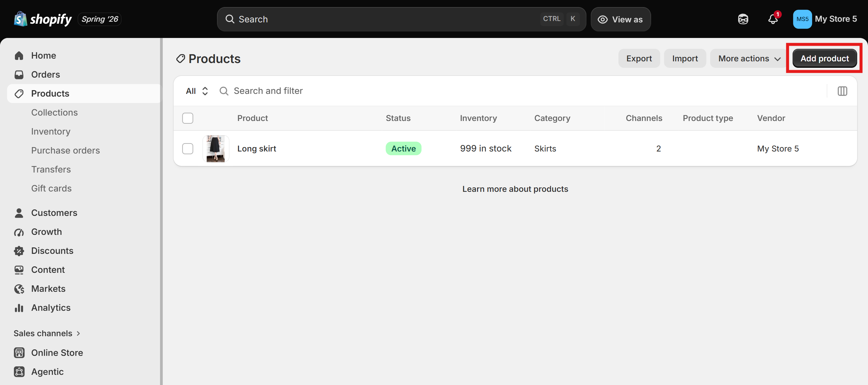Click the Growth gauge icon

pyautogui.click(x=19, y=232)
